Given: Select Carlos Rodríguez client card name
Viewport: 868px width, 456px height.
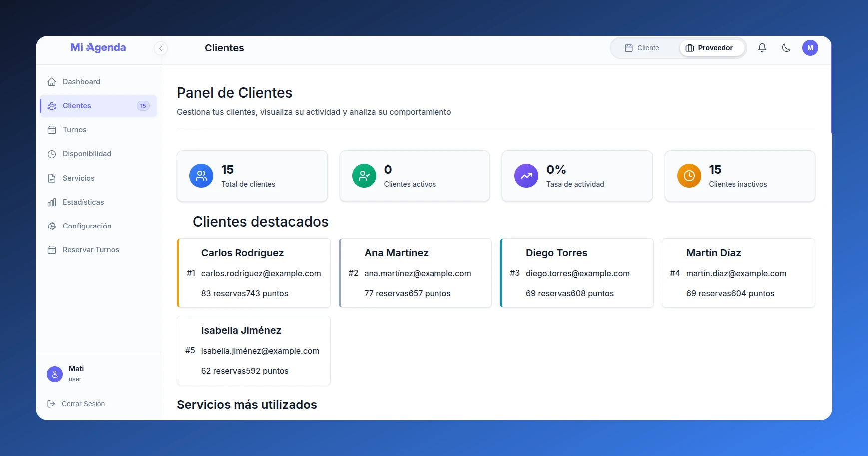Looking at the screenshot, I should pos(242,253).
